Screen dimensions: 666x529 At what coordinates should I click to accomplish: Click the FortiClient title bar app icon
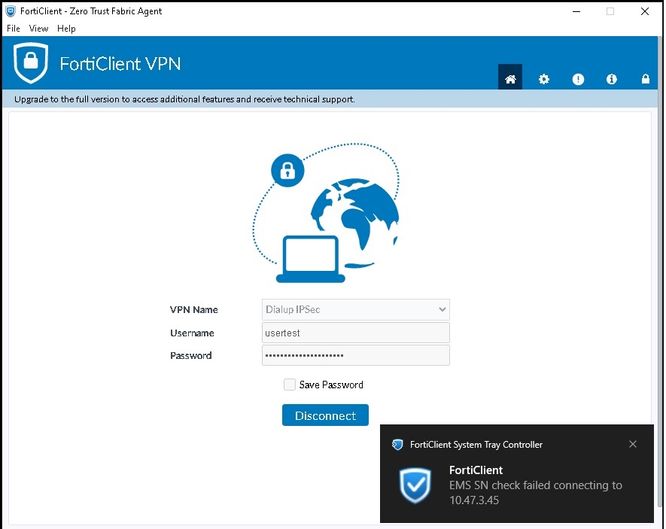point(11,11)
